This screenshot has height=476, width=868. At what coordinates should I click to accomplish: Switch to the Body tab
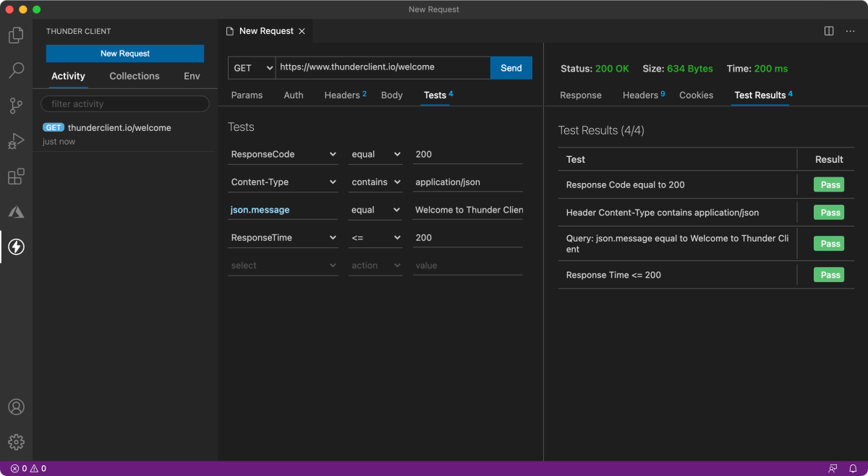(x=391, y=95)
